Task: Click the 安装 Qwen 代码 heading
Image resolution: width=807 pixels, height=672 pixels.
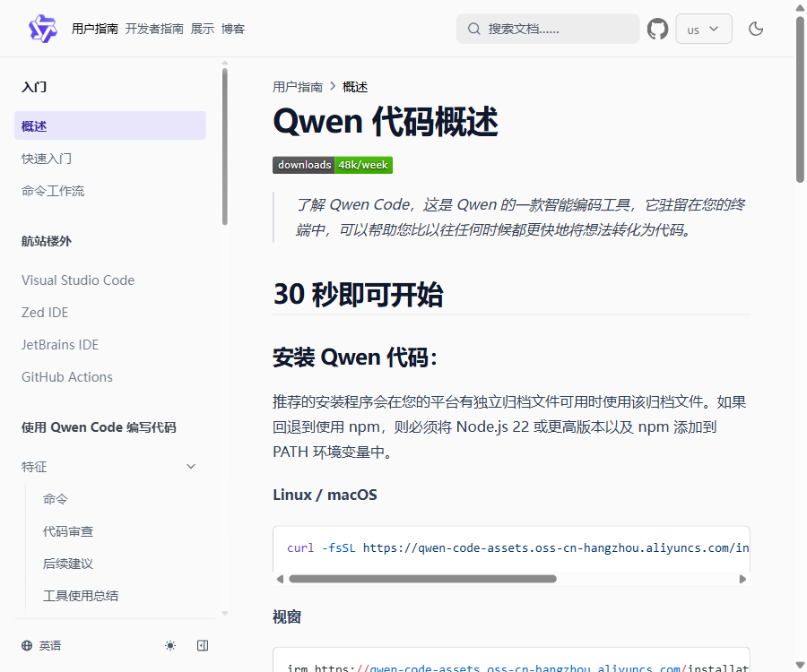Action: coord(355,358)
